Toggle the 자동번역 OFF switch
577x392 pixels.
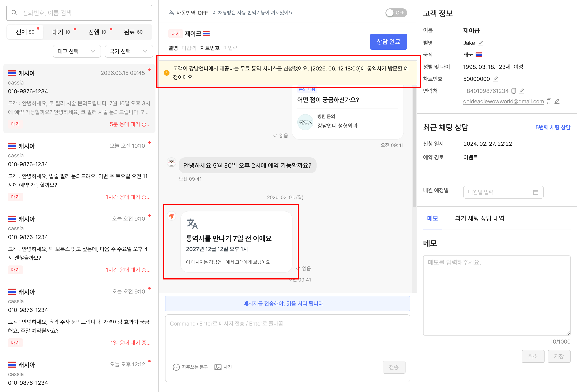pyautogui.click(x=396, y=13)
